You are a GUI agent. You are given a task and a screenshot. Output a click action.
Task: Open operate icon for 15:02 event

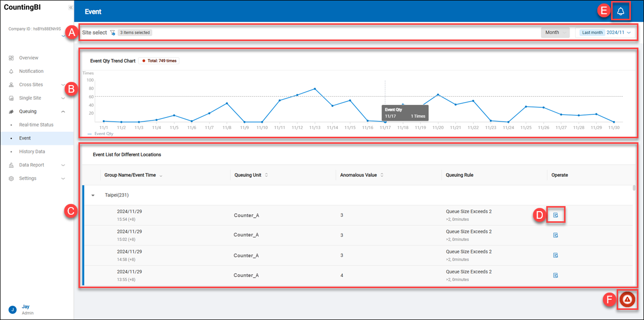(555, 235)
